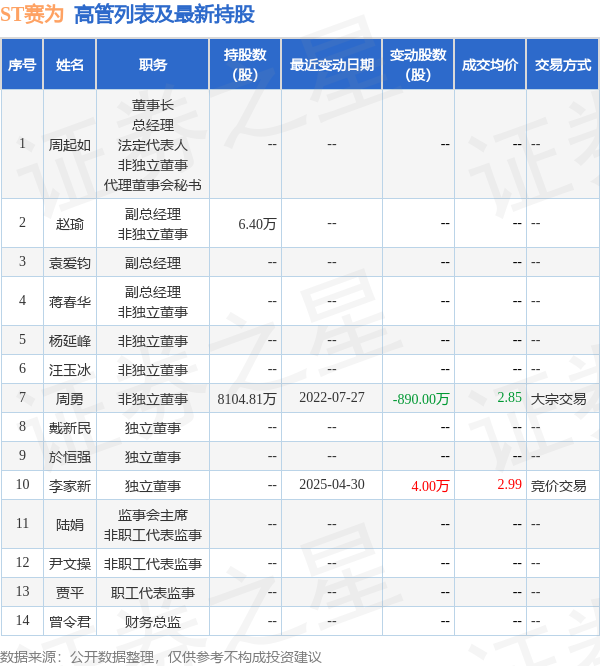Click the name '於恒强'

[70, 457]
